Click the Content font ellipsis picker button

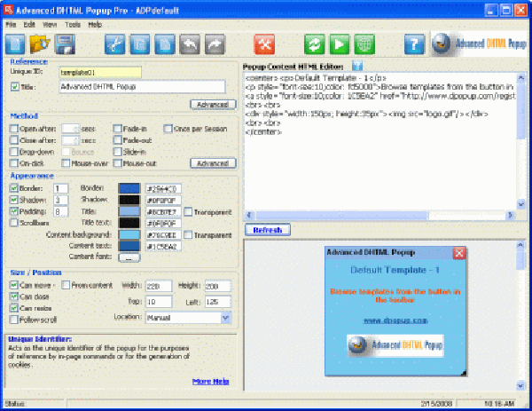coord(129,257)
